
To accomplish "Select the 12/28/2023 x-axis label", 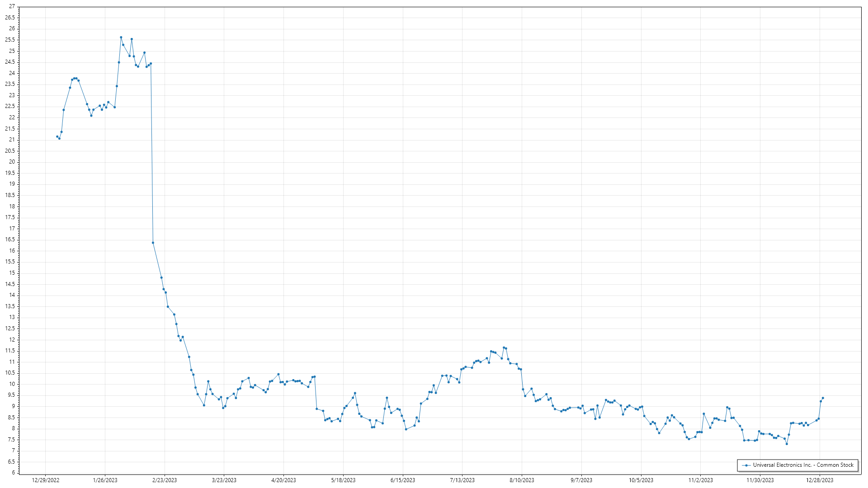I will (x=820, y=480).
